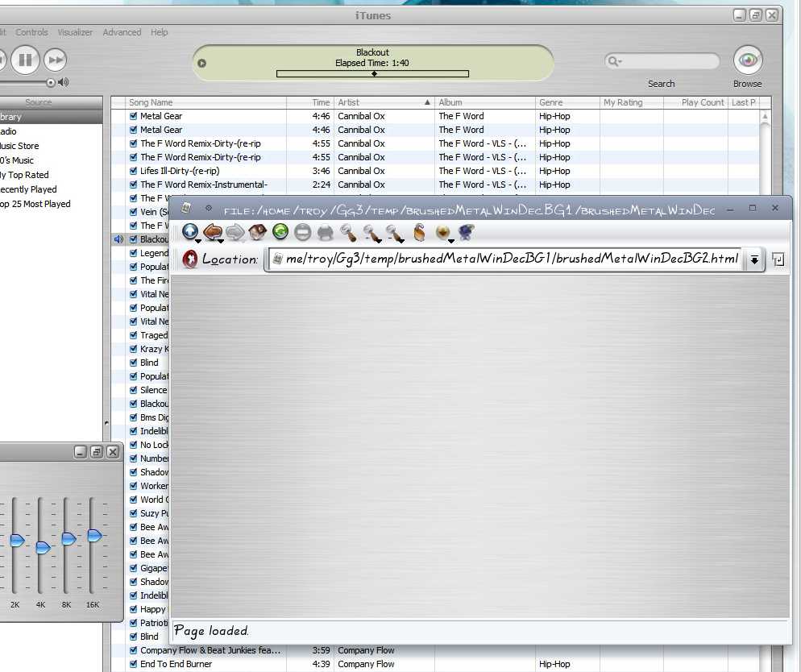Screen dimensions: 801x672
Task: Reload the page with the green Reload icon
Action: click(280, 232)
